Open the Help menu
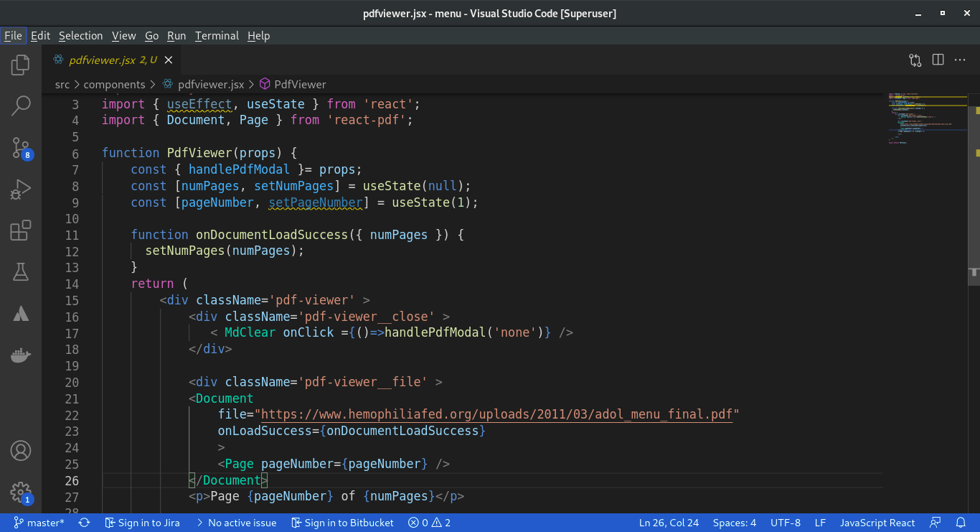980x532 pixels. point(258,35)
